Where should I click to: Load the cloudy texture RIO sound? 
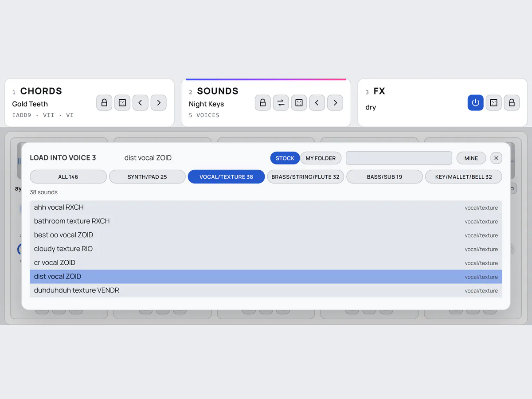(266, 249)
